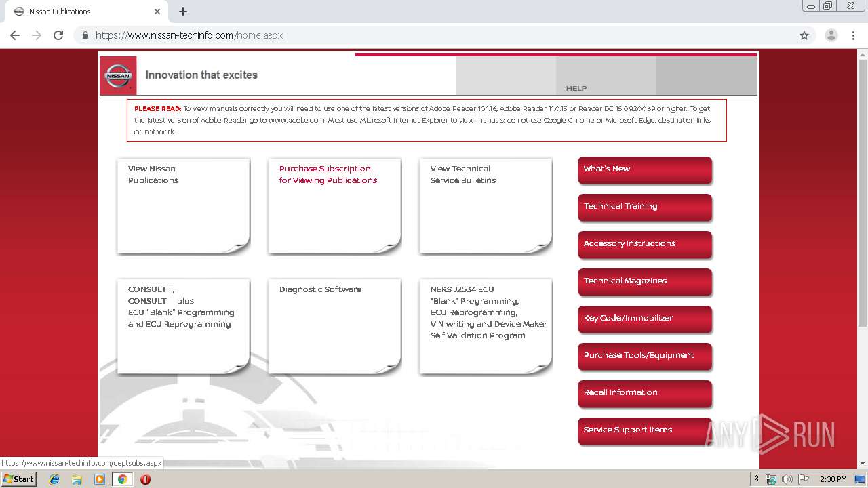Click the network tray icon
This screenshot has height=488, width=868.
[771, 479]
